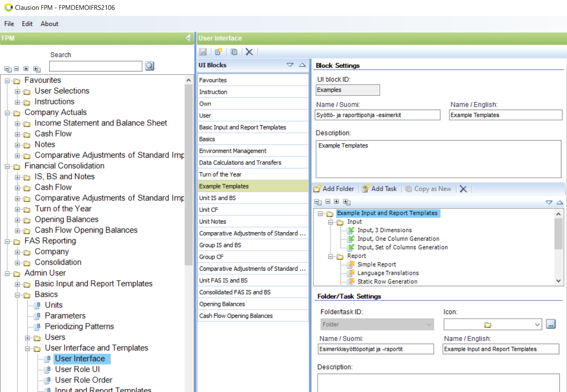Screen dimensions: 567x392
Task: Select Parameters in the tree
Action: click(65, 316)
